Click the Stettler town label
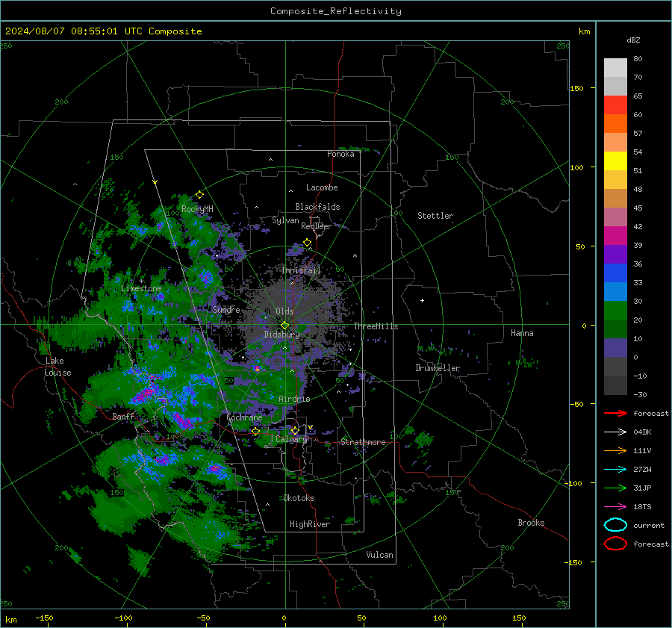 435,216
